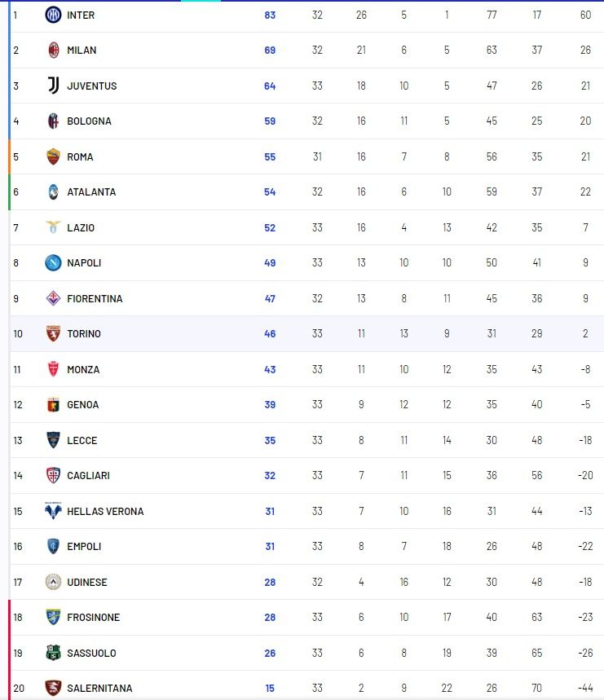
Task: Click the Milan club crest icon
Action: [53, 50]
